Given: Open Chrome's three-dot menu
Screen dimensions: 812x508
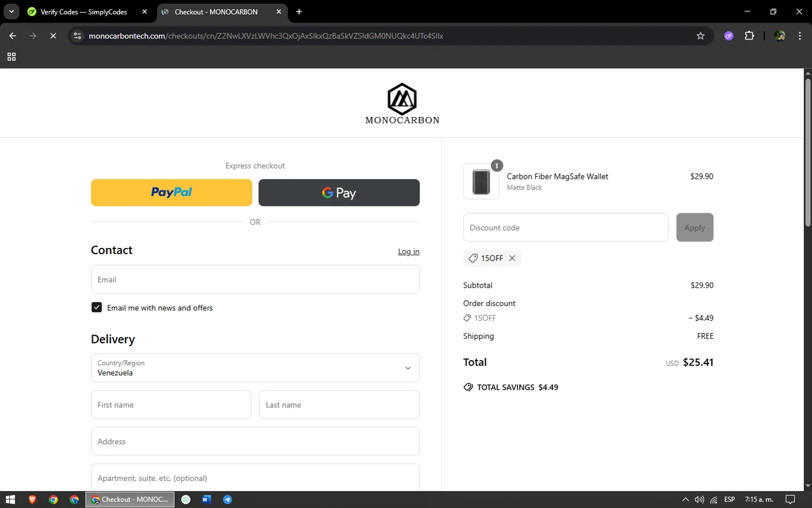Looking at the screenshot, I should [800, 36].
